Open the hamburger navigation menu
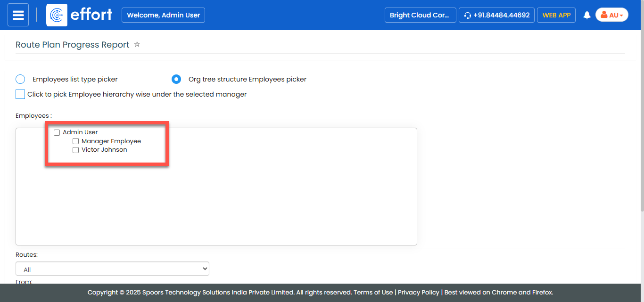The width and height of the screenshot is (644, 302). [18, 15]
